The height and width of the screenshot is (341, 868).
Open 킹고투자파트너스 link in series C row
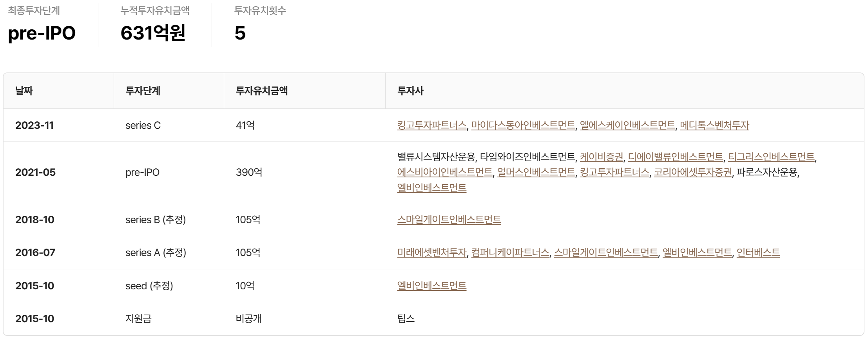pos(431,125)
